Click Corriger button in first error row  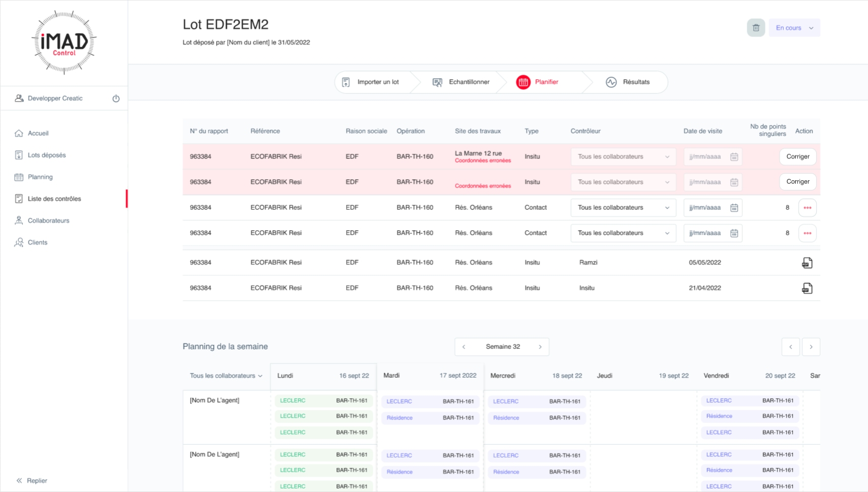click(797, 157)
